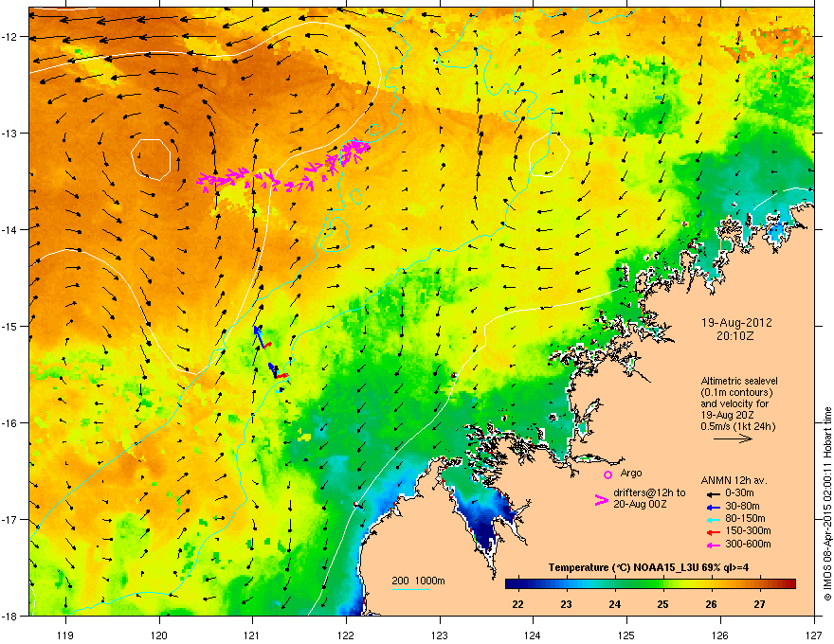Screen dimensions: 834x644
Task: Select the cyan 80-150m legend arrow
Action: [x=714, y=519]
